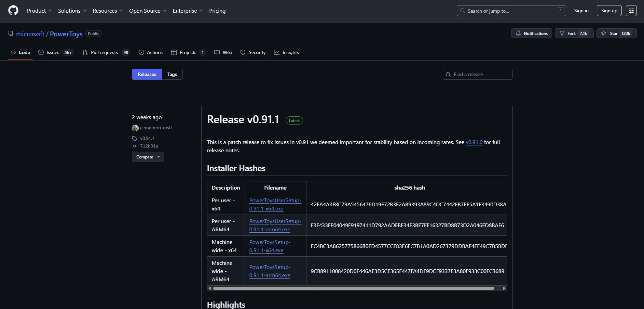Viewport: 644px width, 309px height.
Task: Click the Sign up button
Action: (609, 11)
